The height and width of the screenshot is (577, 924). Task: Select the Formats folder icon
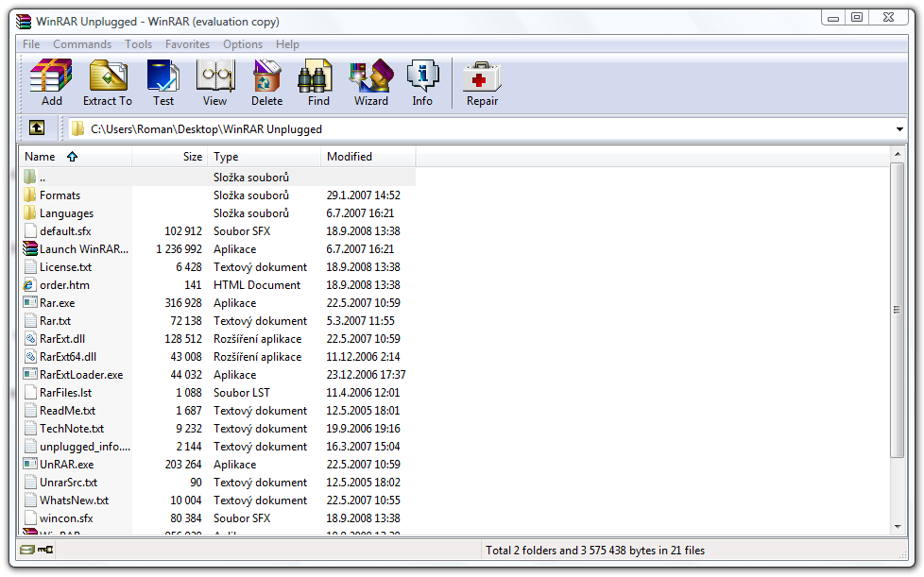30,195
